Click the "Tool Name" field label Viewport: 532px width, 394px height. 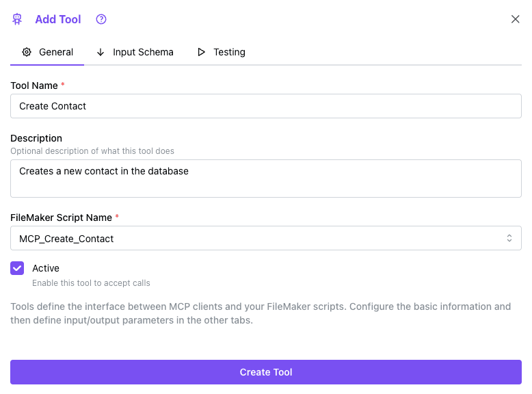(x=34, y=86)
